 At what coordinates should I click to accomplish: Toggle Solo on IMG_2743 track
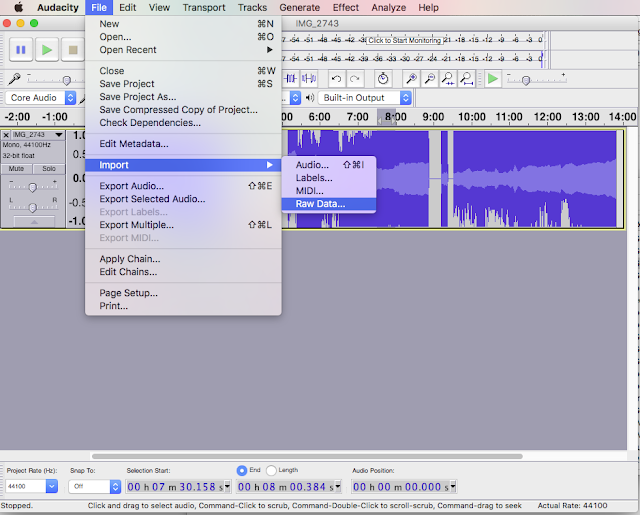[x=49, y=169]
